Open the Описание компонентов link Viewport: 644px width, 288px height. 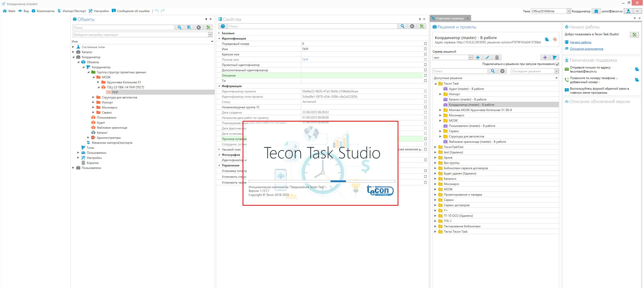coord(586,49)
